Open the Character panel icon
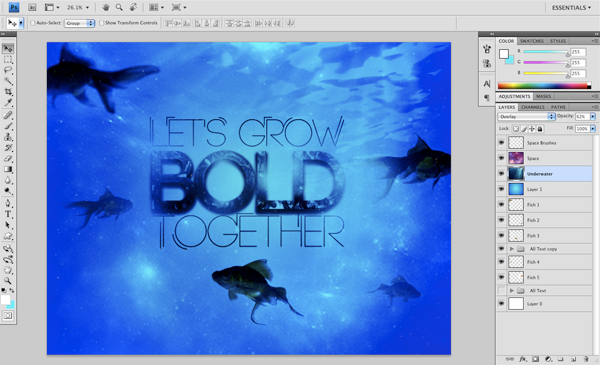 pyautogui.click(x=487, y=84)
